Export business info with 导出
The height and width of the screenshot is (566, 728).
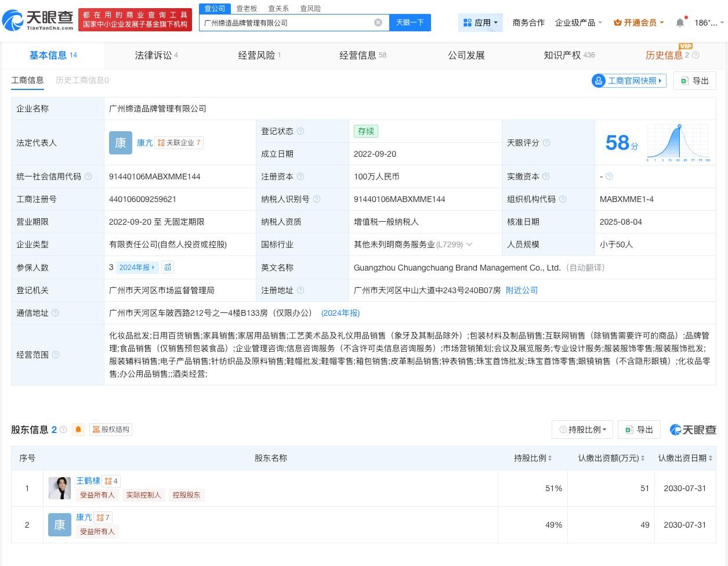point(695,81)
